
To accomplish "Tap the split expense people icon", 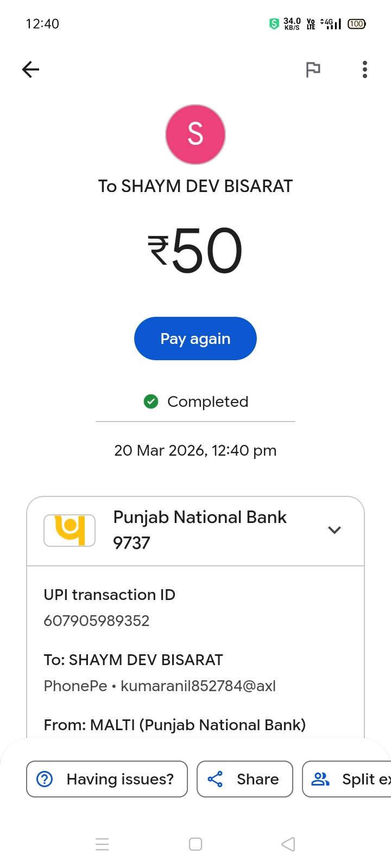I will (x=320, y=779).
